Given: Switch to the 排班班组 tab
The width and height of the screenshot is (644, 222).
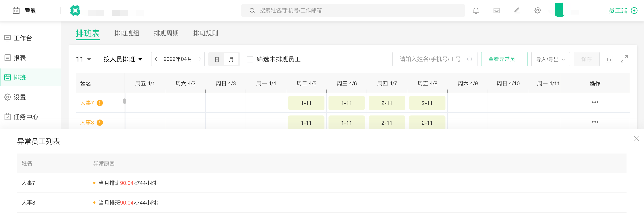Looking at the screenshot, I should (127, 33).
